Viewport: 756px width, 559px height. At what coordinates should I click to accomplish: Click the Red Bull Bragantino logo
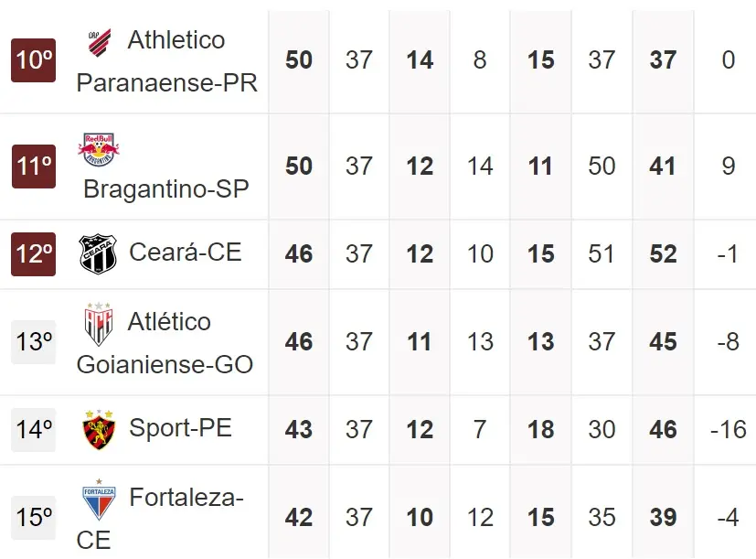(98, 149)
